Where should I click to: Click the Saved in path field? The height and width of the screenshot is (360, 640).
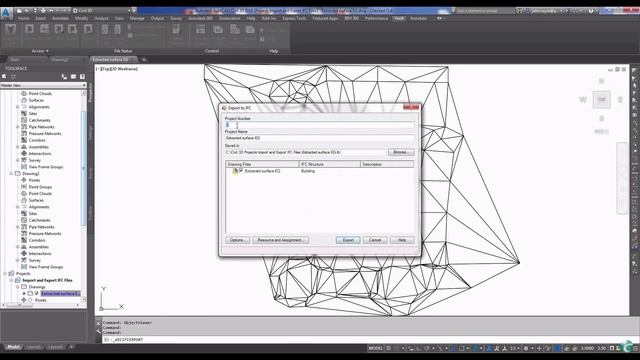[x=305, y=152]
